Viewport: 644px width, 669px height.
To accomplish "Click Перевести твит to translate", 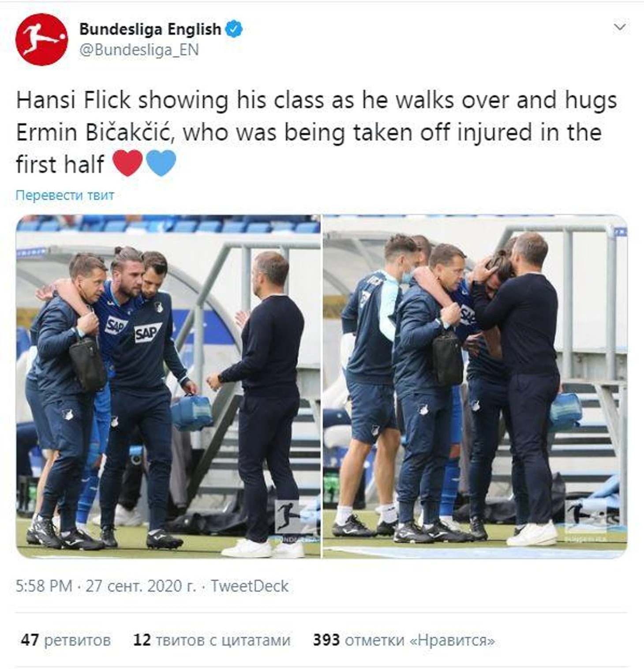I will point(65,195).
